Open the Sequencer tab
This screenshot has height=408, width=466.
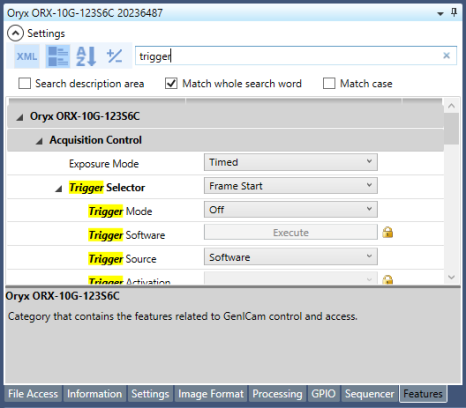click(369, 394)
